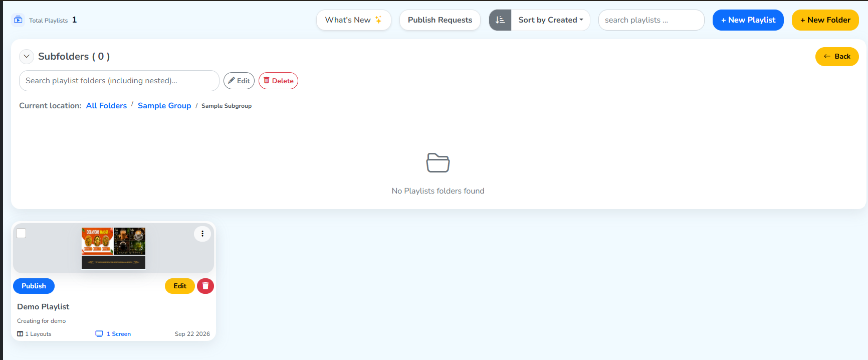The image size is (868, 360).
Task: Click the sort order direction icon
Action: [500, 20]
